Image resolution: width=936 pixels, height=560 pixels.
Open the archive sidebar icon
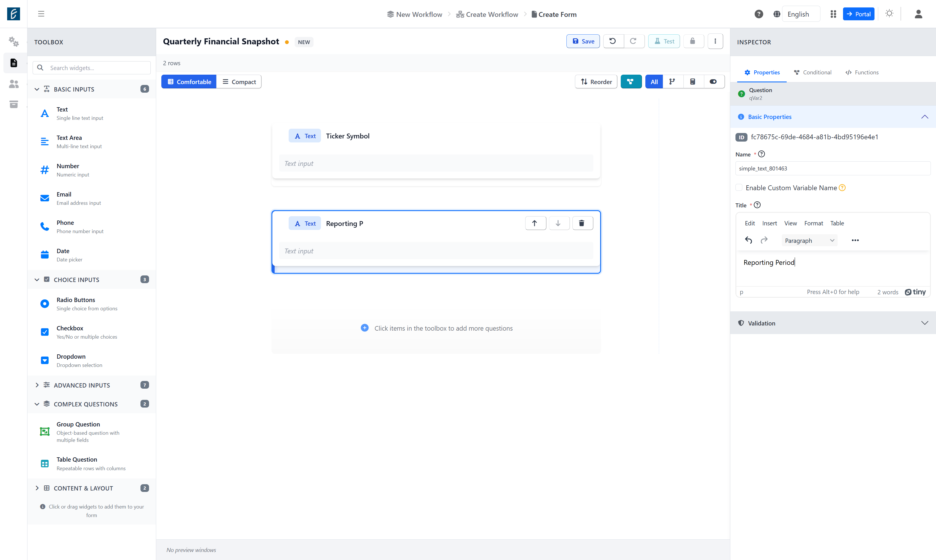[13, 104]
